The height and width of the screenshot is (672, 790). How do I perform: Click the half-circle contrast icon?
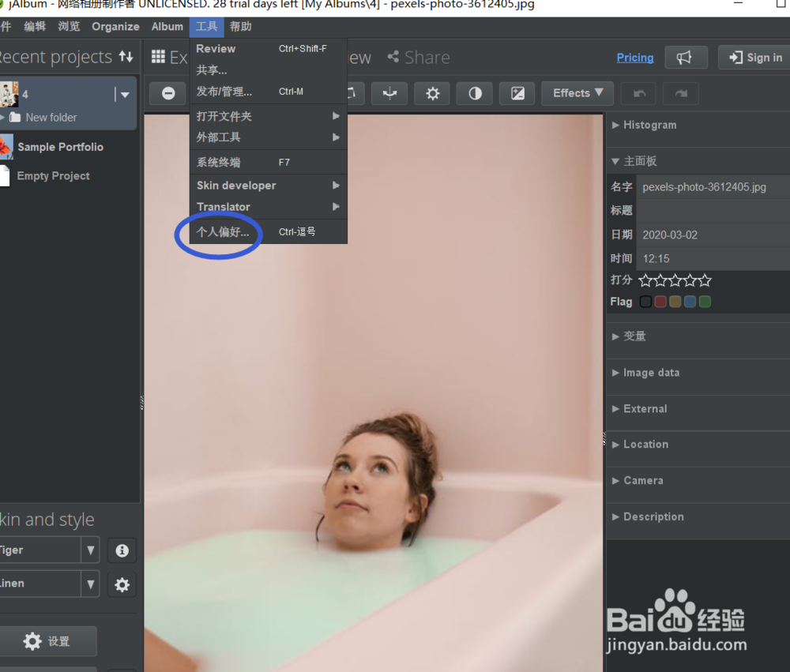coord(475,93)
